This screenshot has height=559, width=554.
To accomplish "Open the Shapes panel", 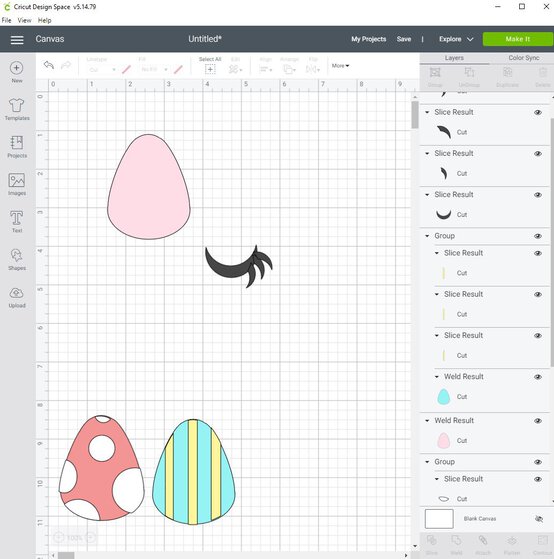I will [x=17, y=259].
